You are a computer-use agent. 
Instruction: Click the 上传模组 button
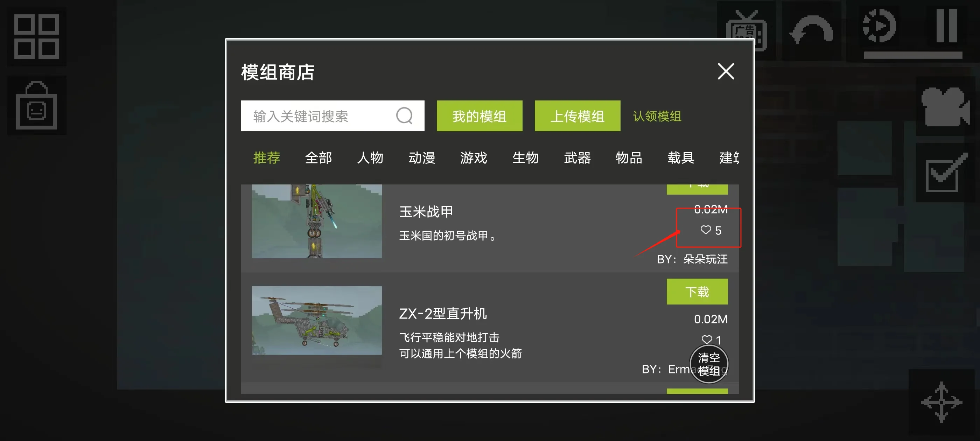tap(577, 115)
